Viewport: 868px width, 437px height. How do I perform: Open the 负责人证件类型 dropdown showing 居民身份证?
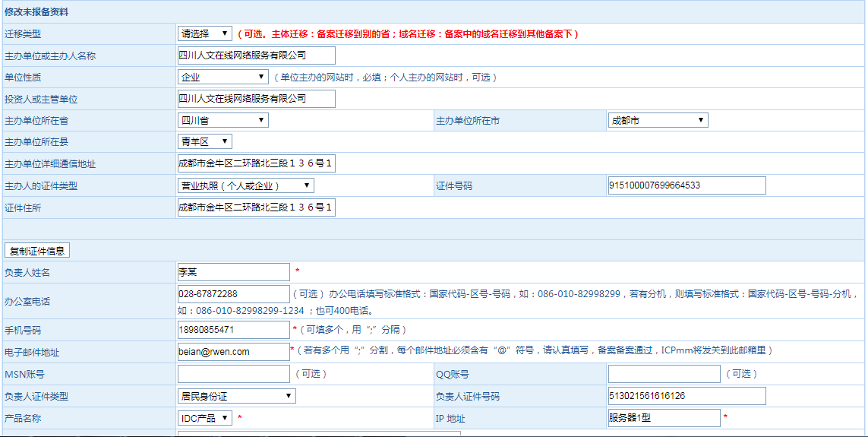click(x=236, y=396)
